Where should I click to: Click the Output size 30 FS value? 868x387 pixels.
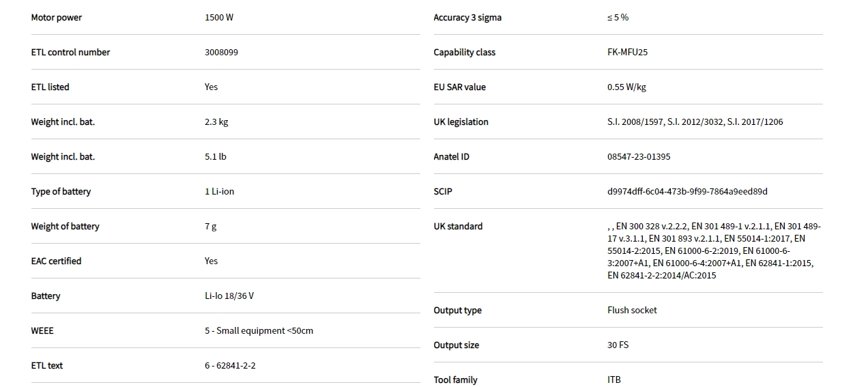pos(618,345)
